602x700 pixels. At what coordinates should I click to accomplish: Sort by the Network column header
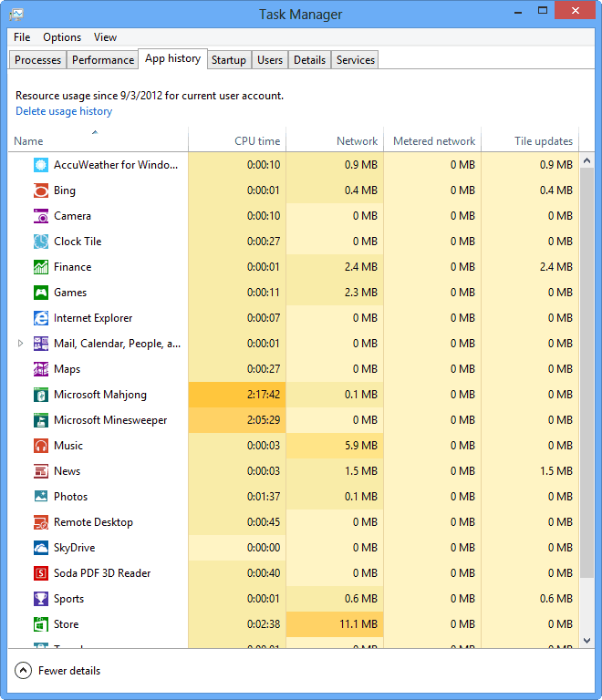tap(335, 139)
